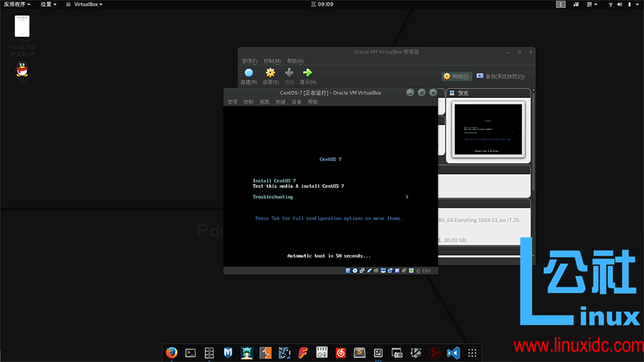Toggle the input method indicator 拼
Viewport: 644px width, 362px height.
pyautogui.click(x=592, y=4)
